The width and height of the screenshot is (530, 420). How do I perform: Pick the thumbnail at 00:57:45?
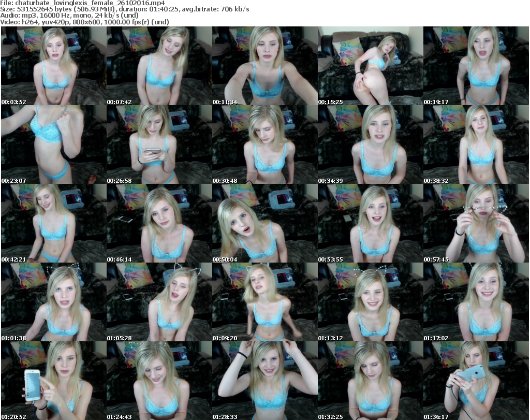tap(476, 224)
